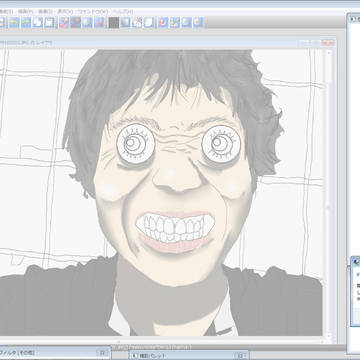The image size is (360, 360).
Task: Close the JPG document window
Action: point(329,43)
